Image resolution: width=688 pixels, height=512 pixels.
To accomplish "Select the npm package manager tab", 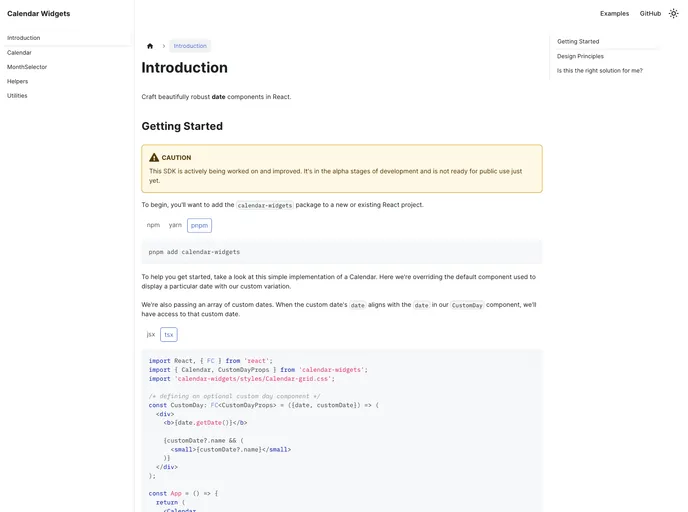I will coord(153,225).
